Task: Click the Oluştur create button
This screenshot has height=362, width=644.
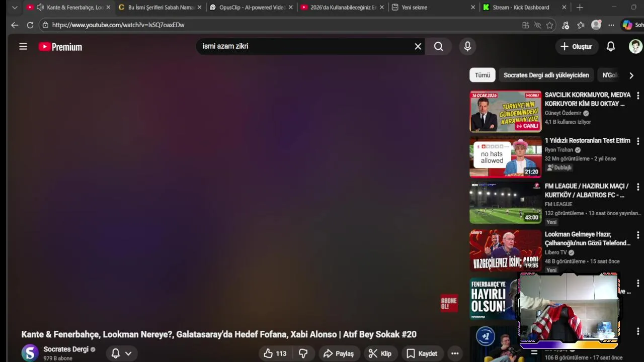Action: pos(577,46)
